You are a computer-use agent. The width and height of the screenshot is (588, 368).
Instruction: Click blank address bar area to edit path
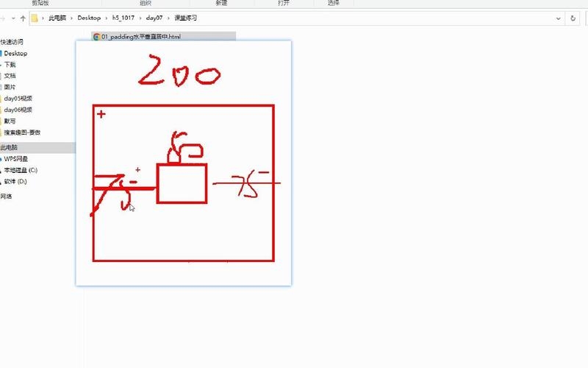[375, 18]
